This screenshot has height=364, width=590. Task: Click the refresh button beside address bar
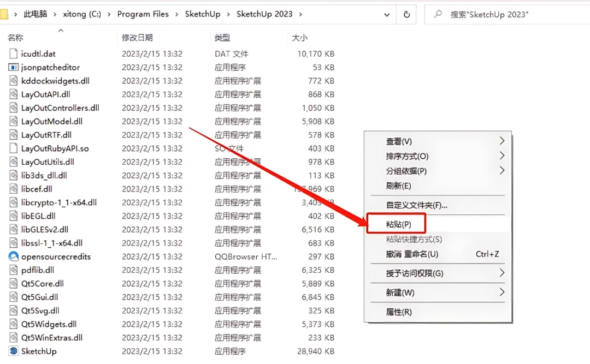tap(406, 15)
